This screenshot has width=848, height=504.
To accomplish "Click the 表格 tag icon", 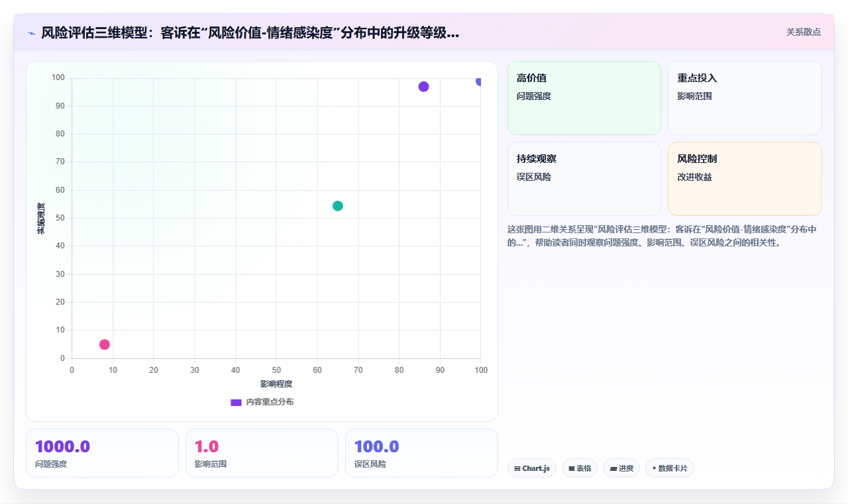I will 572,469.
